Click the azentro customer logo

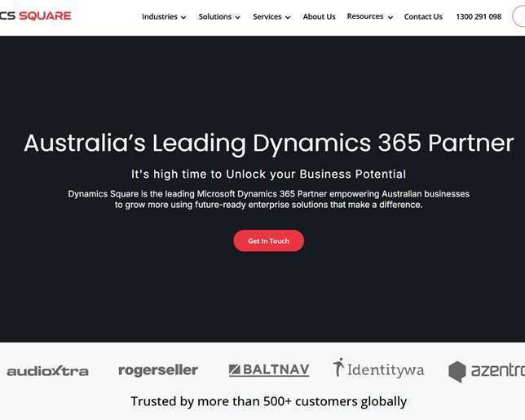click(x=487, y=371)
